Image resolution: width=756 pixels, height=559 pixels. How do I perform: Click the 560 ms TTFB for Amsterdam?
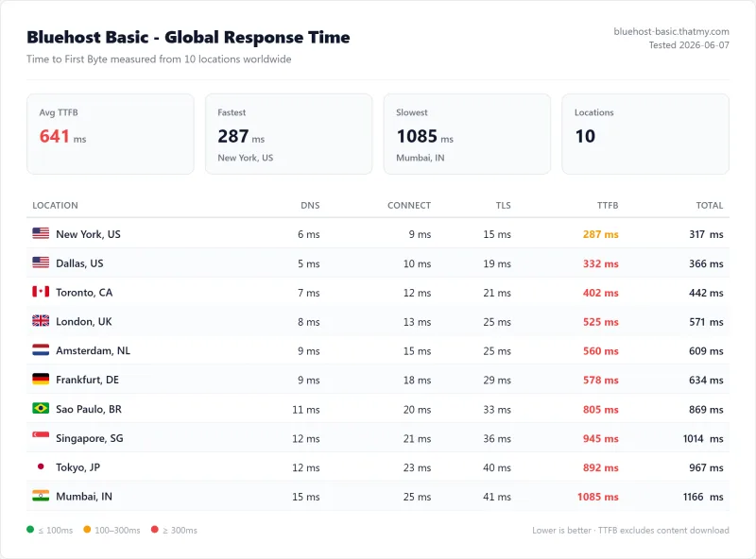pyautogui.click(x=600, y=351)
